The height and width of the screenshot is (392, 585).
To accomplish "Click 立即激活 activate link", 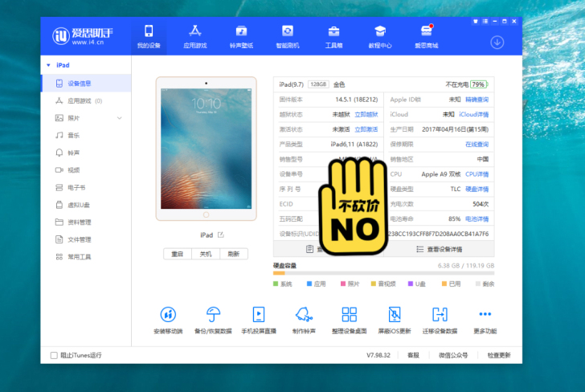I will tap(366, 129).
